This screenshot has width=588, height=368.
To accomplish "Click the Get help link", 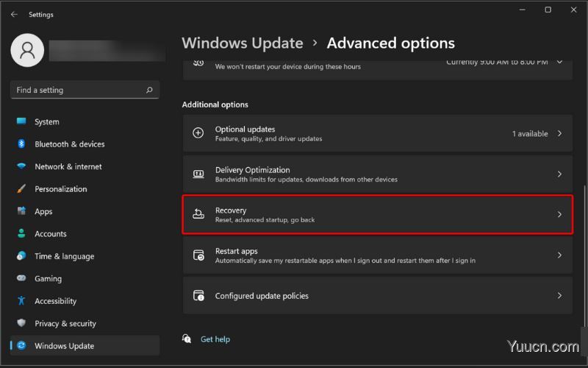I will point(215,339).
